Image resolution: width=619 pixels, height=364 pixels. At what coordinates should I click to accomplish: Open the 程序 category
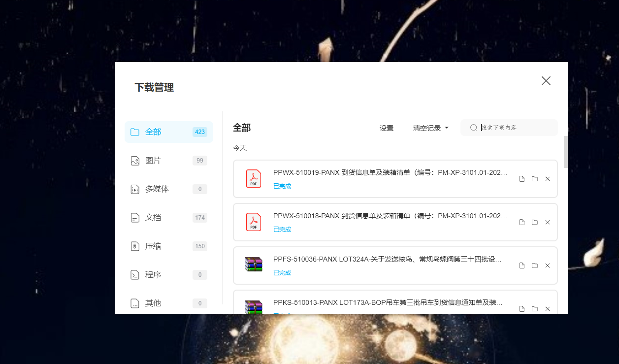pos(169,275)
